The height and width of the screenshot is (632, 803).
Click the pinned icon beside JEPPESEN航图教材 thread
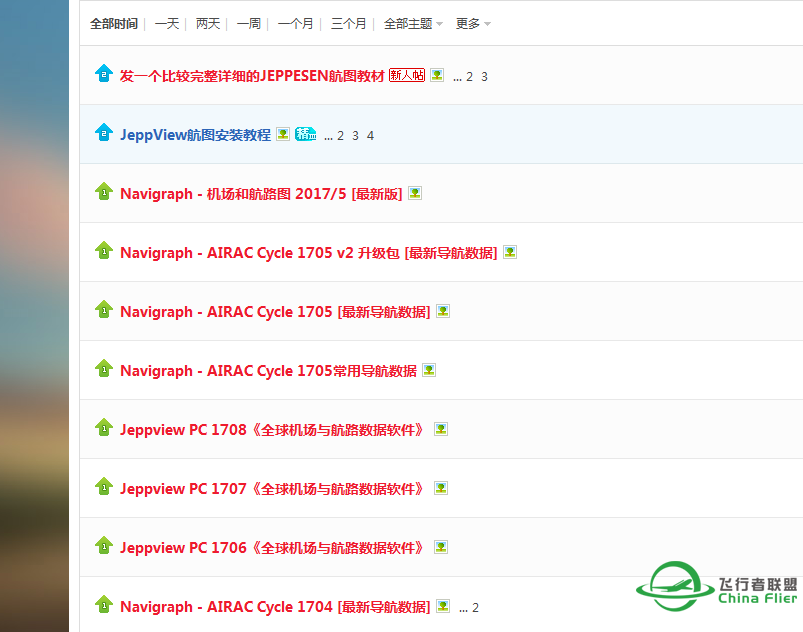(104, 74)
